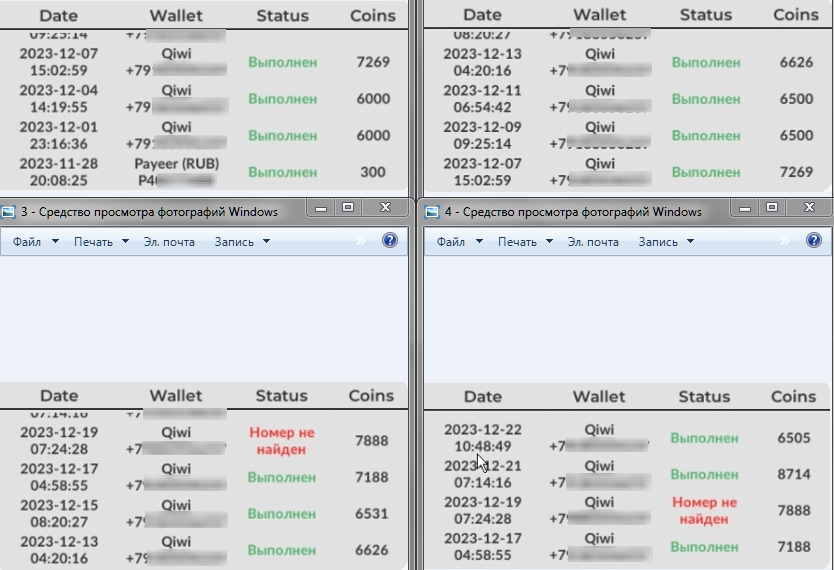Expand the toolbar overflow chevron in window 4
Viewport: 834px width, 570px height.
pos(787,241)
